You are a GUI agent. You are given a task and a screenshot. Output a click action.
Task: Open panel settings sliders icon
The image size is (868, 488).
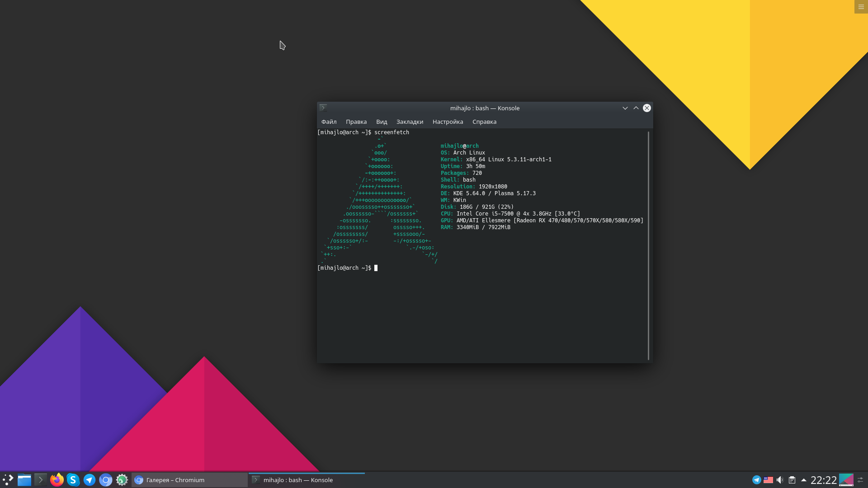pos(860,480)
